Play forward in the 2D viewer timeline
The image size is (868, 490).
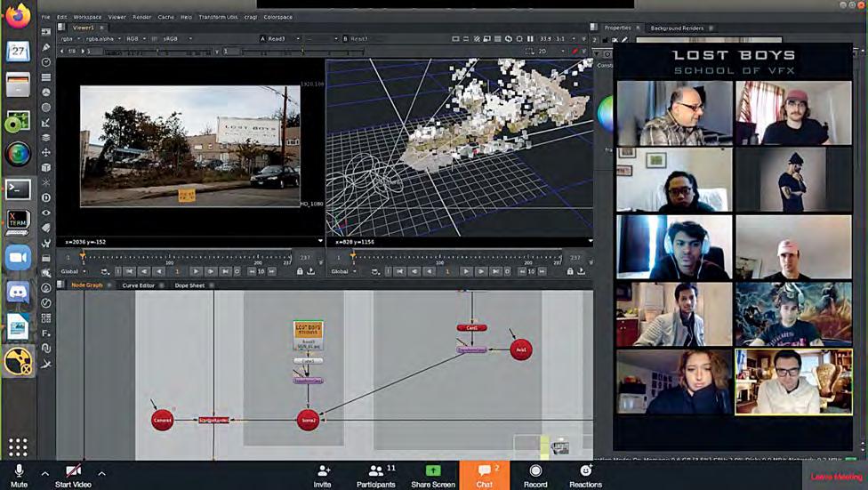196,271
